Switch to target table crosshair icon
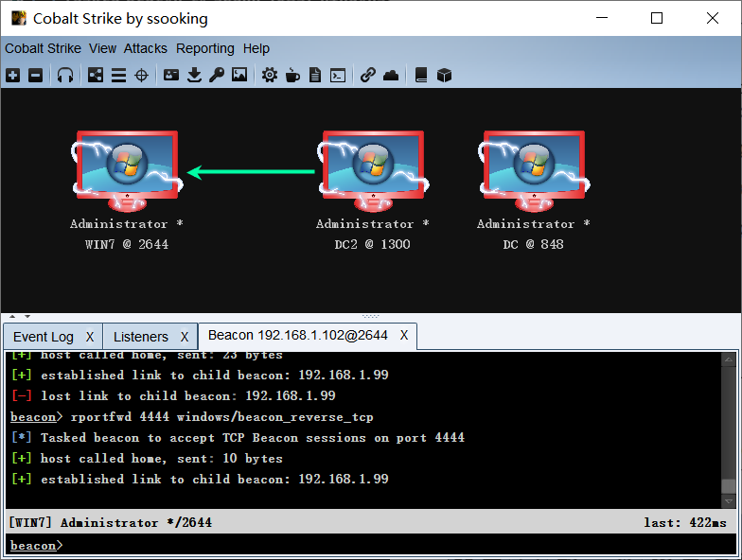Screen dimensions: 742x560 click(x=142, y=75)
